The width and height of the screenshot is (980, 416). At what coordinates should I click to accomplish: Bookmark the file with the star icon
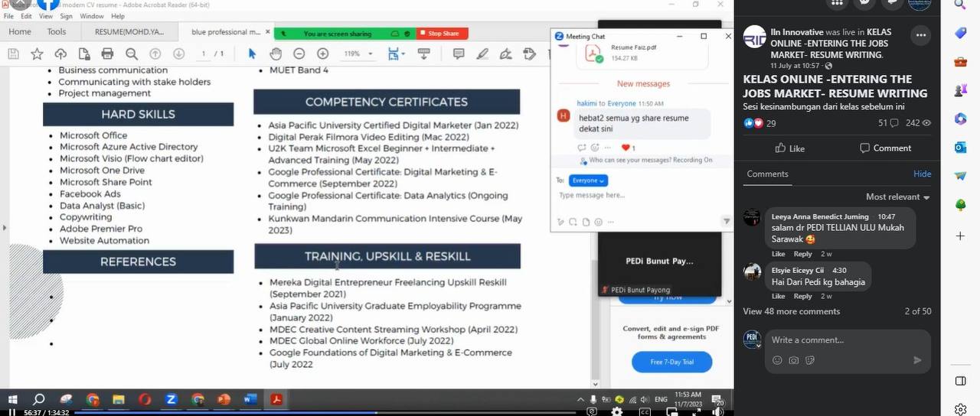(37, 54)
